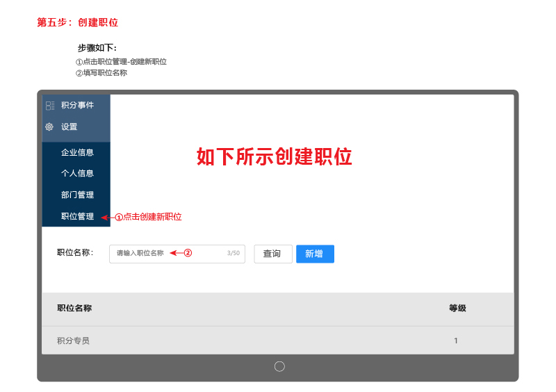Screen dimensions: 556x392
Task: Focus the 请输入职位名称 input field
Action: [x=177, y=254]
